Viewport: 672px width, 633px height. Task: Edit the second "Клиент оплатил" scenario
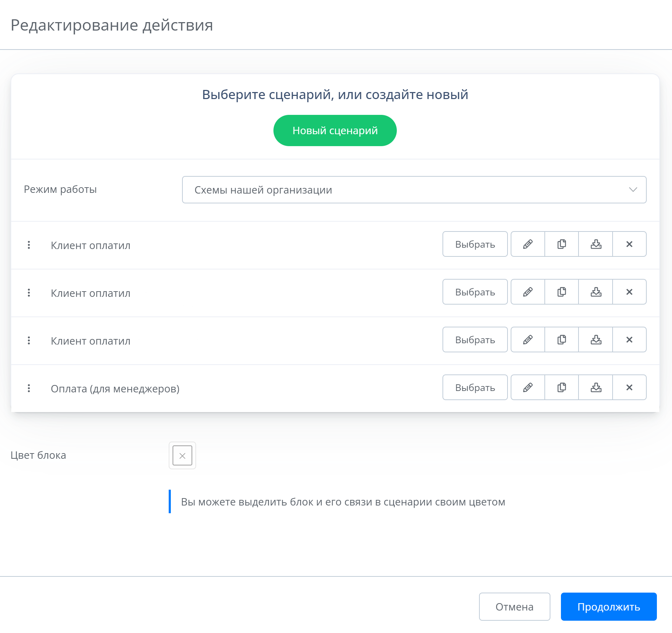pyautogui.click(x=528, y=292)
